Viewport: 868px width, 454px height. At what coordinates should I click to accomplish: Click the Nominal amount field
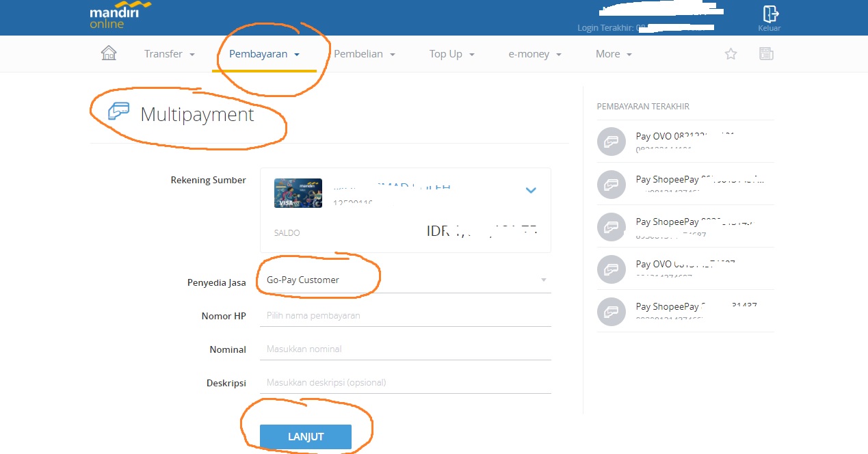406,349
